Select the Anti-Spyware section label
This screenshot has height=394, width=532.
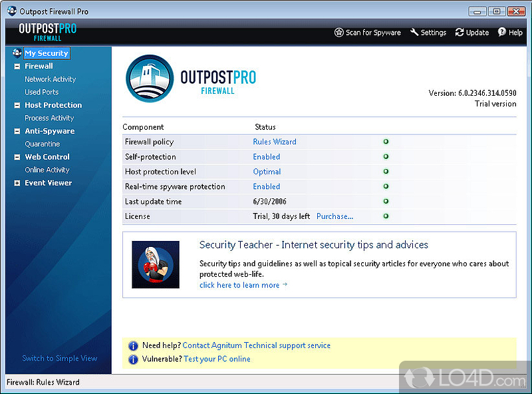49,131
